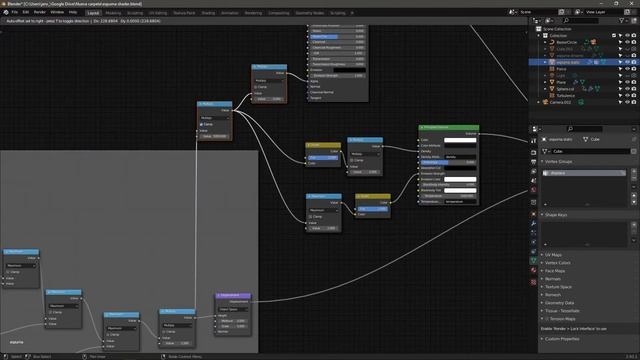Open the Scene selector icon
Viewport: 640px width, 360px height.
[513, 12]
